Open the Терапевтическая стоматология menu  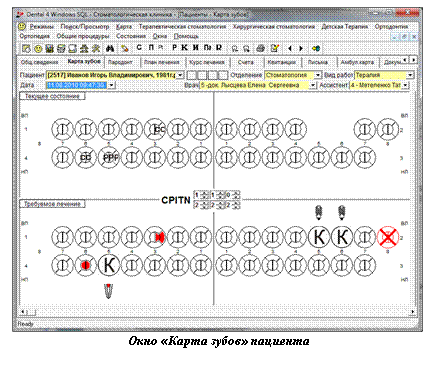(x=182, y=26)
